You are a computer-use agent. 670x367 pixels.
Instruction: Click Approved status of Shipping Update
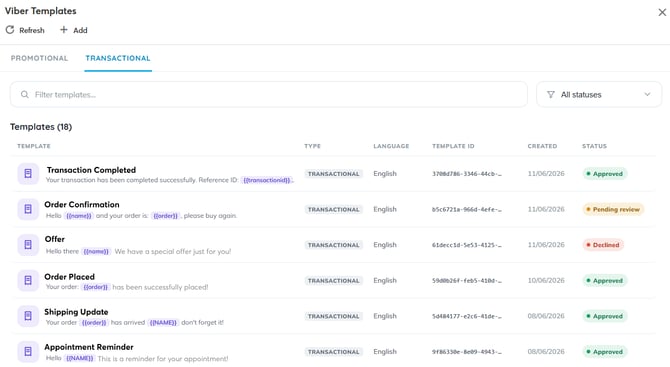605,316
